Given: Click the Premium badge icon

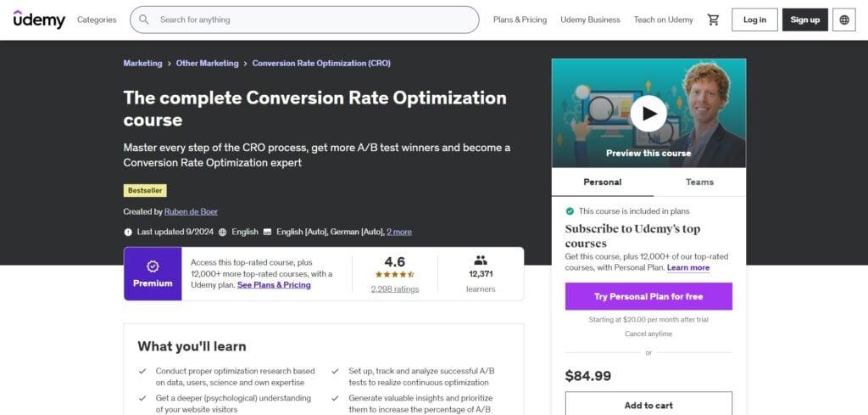Looking at the screenshot, I should [153, 266].
